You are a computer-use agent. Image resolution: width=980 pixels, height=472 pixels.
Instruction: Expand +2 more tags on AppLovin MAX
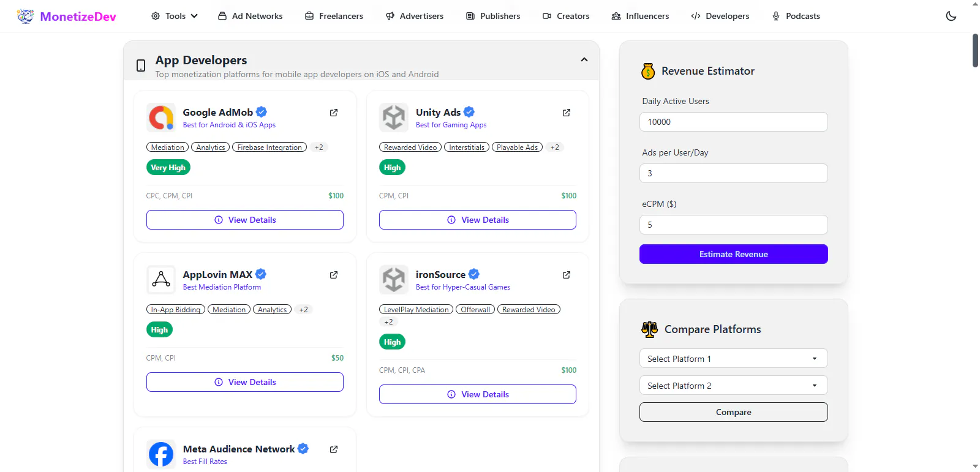pos(303,310)
